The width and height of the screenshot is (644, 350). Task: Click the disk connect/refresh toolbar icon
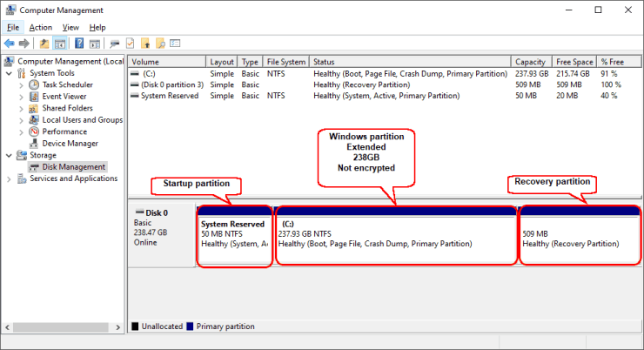coord(115,44)
